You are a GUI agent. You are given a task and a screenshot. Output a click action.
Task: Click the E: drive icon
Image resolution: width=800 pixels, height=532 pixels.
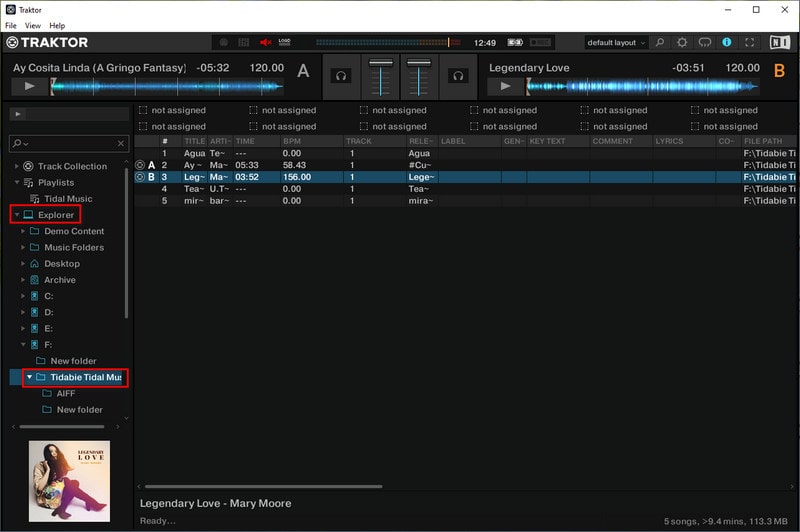[34, 328]
